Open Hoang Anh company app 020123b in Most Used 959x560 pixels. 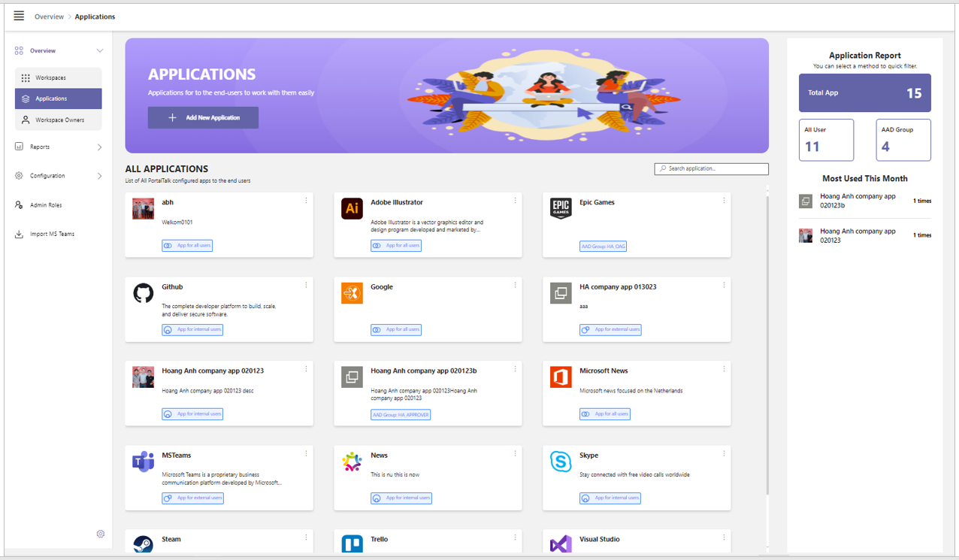[864, 201]
